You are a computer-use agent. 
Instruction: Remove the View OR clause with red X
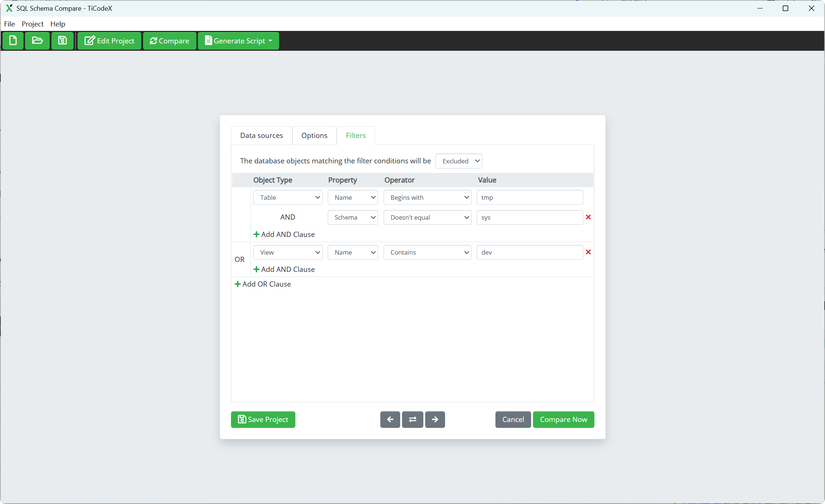[588, 252]
